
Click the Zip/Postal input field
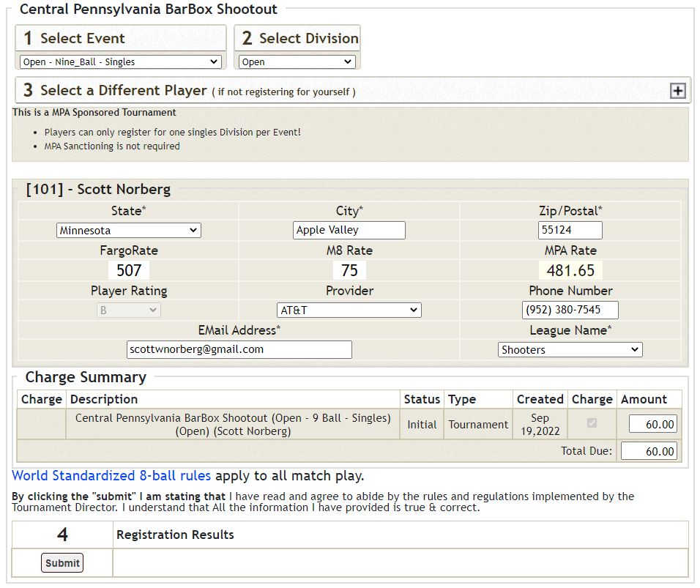[570, 231]
